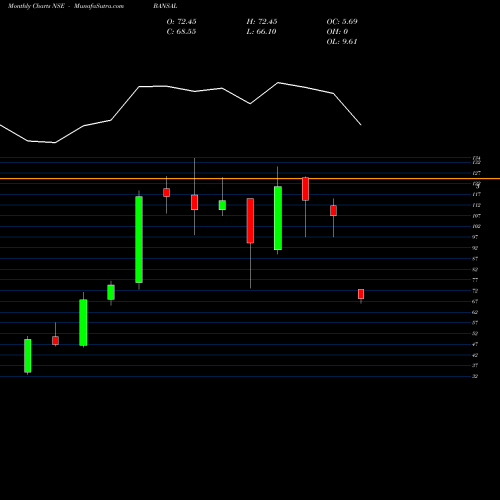Select the "H: 72.45" high value

click(x=262, y=22)
